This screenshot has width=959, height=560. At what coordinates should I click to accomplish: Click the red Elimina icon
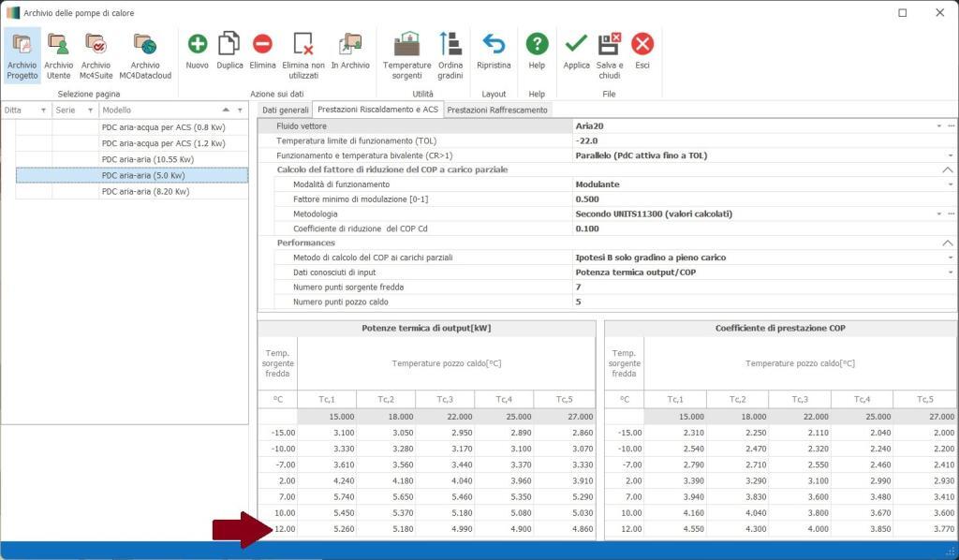pos(262,44)
